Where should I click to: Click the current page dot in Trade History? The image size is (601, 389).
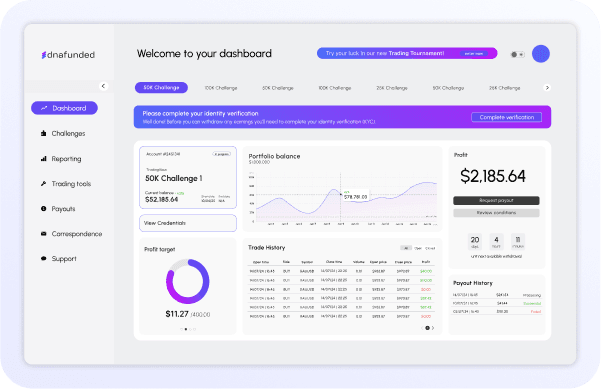(427, 328)
